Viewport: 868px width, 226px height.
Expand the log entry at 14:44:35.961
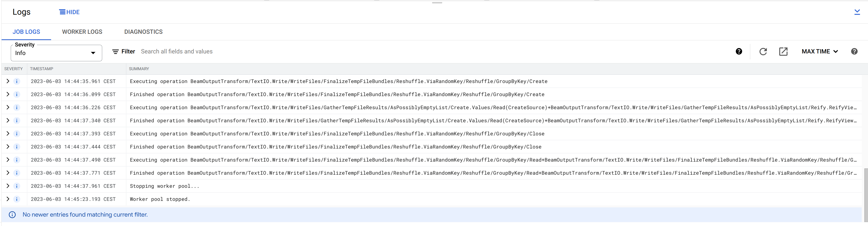(8, 81)
